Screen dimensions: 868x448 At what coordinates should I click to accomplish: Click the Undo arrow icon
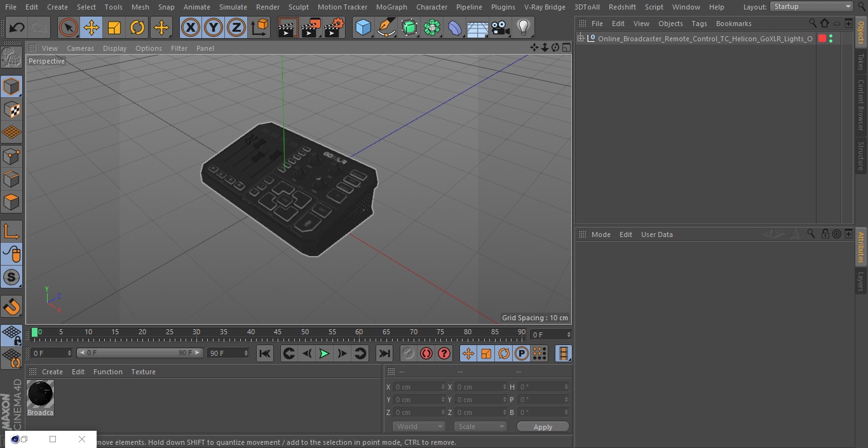(17, 27)
